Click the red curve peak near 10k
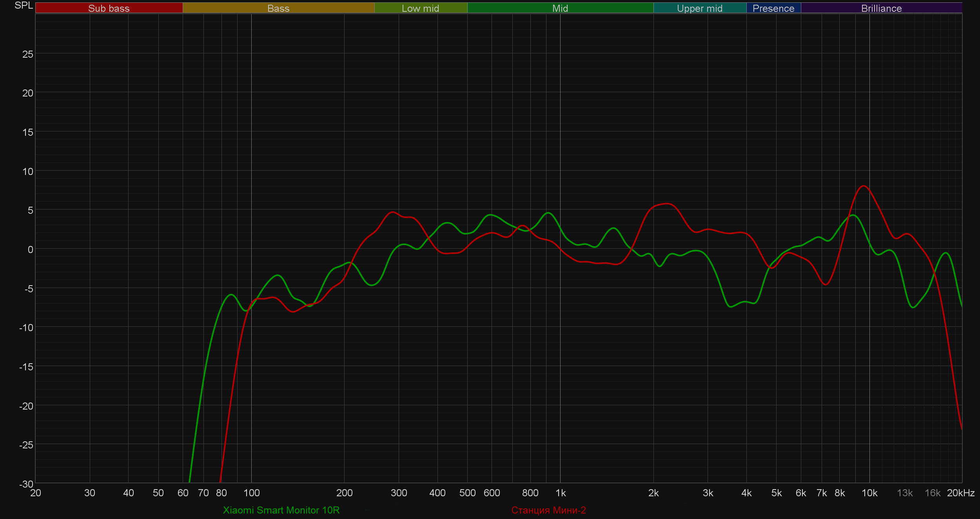Screen dimensions: 980x519 click(864, 186)
